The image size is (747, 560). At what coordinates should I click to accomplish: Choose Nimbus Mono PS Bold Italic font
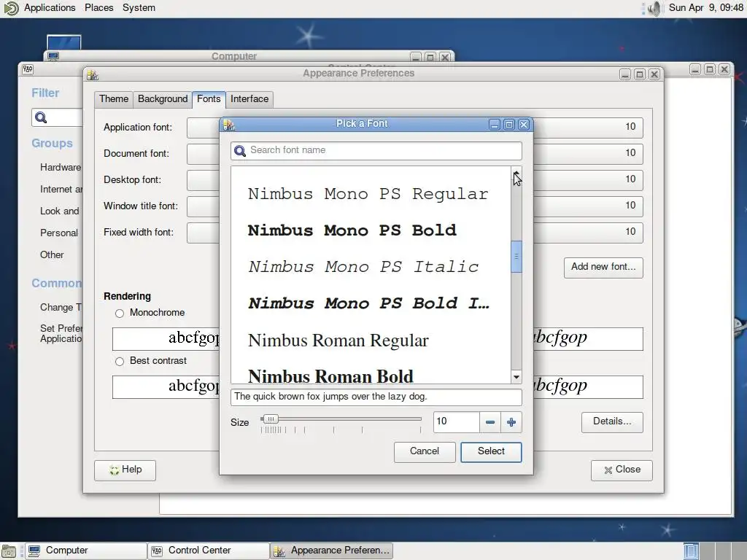coord(371,304)
